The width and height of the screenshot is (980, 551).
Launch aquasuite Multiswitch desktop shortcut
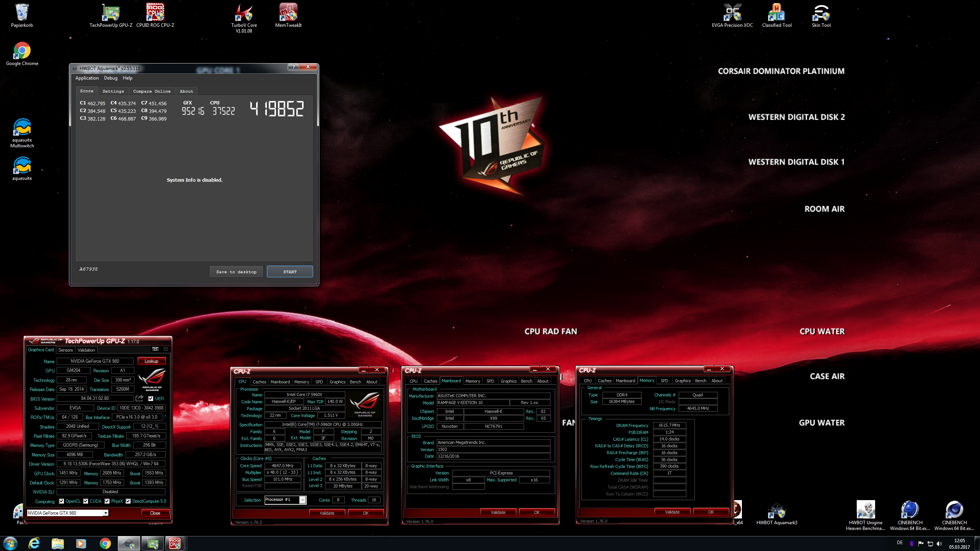(22, 133)
